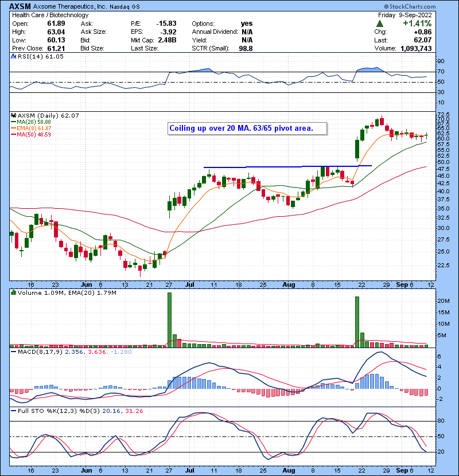Click the Yield label
Screen dimensions: 459x476
(199, 40)
